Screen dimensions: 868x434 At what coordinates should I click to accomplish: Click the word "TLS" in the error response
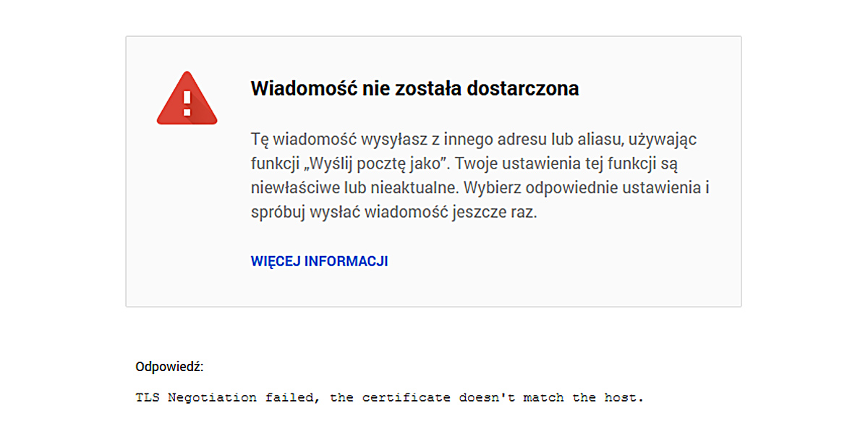tap(148, 397)
